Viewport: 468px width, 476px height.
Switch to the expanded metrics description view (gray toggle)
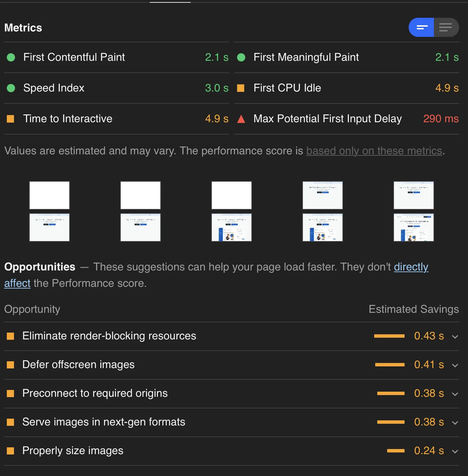(x=446, y=27)
